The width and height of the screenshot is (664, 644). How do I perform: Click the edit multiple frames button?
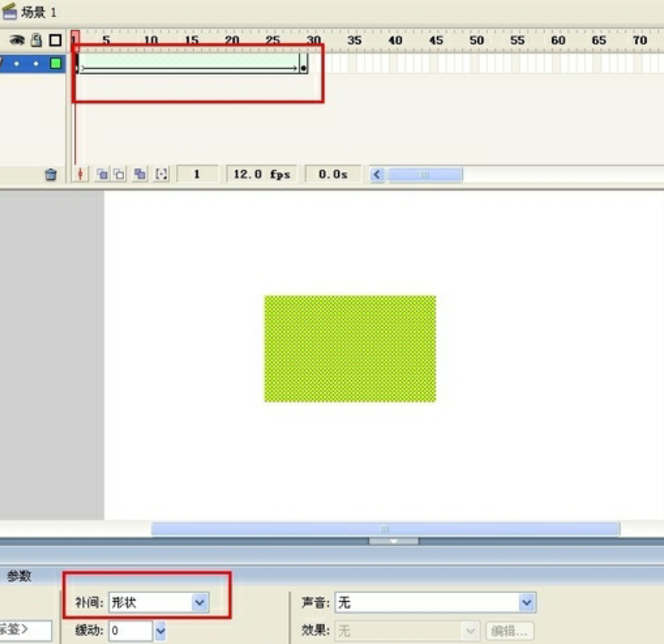tap(140, 174)
